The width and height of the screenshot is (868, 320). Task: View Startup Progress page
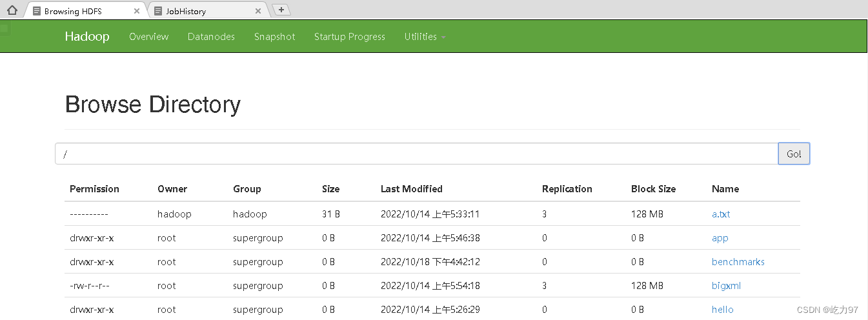pyautogui.click(x=350, y=37)
